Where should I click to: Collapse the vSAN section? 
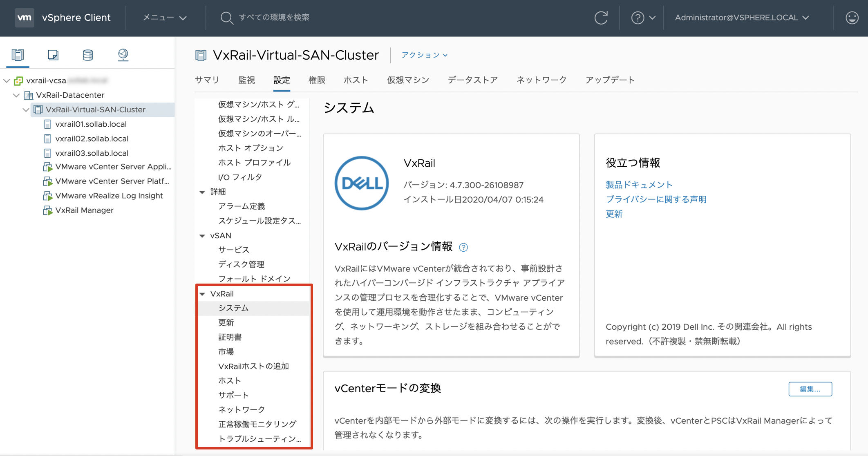pos(202,236)
